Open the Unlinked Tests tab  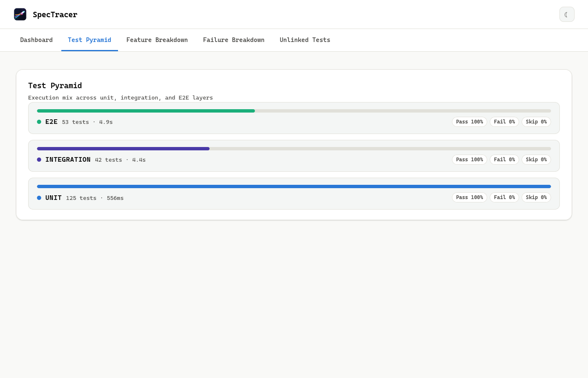[x=305, y=40]
